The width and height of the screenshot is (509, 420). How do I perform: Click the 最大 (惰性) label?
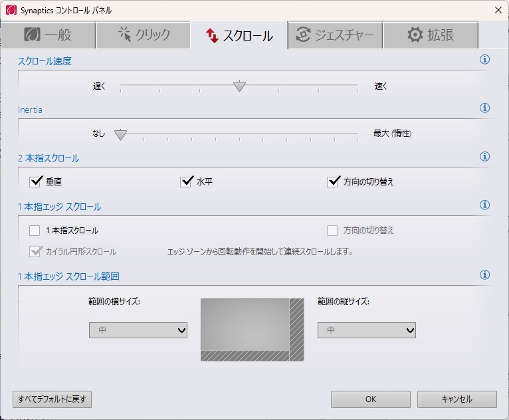(392, 134)
